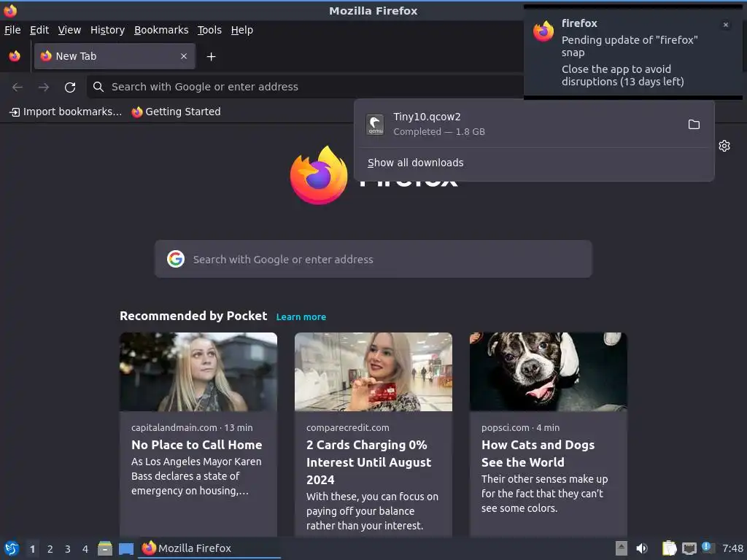Click the Firefox icon in the title bar
The image size is (747, 560).
tap(10, 10)
